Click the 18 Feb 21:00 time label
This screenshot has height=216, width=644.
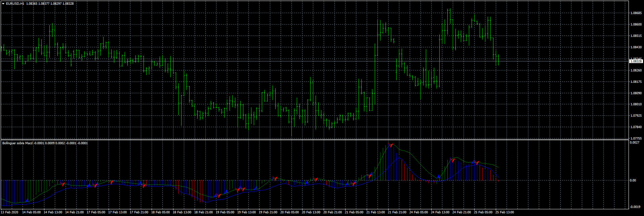tap(203, 212)
